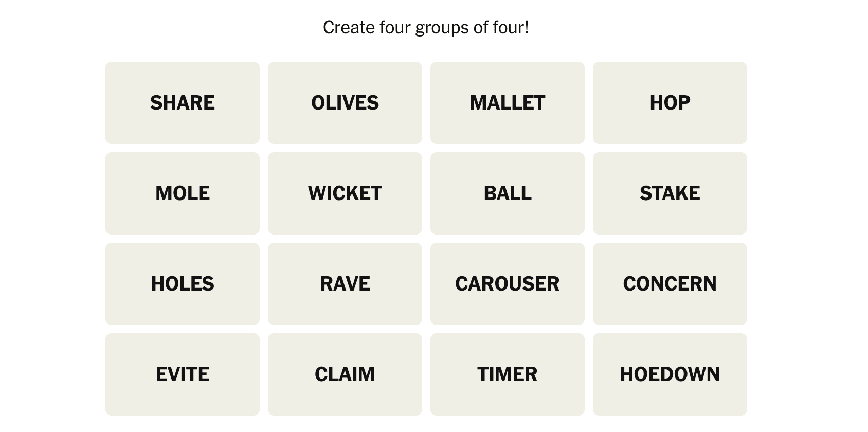Select the HOP tile
This screenshot has height=432, width=868.
pyautogui.click(x=670, y=103)
